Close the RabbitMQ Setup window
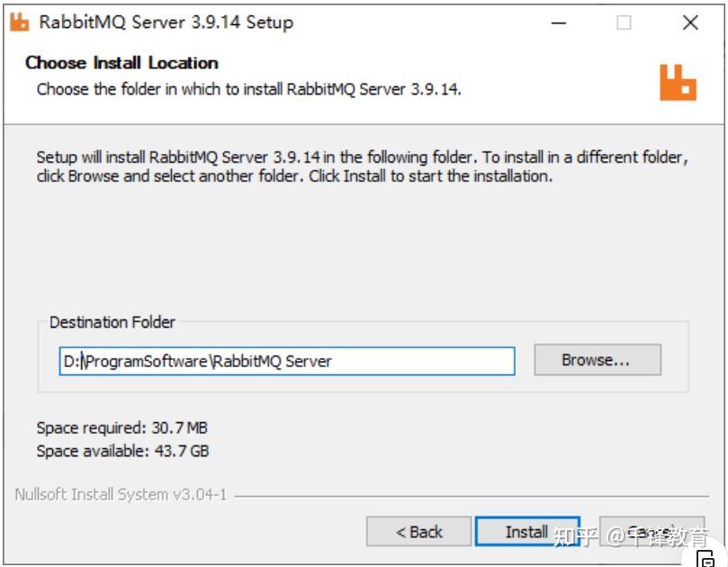 pyautogui.click(x=690, y=23)
